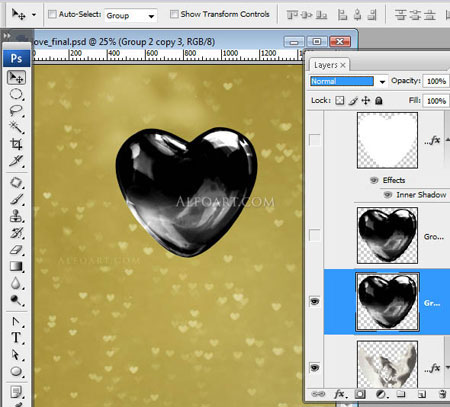Toggle Inner Shadow effect visibility
The image size is (450, 407).
(387, 195)
